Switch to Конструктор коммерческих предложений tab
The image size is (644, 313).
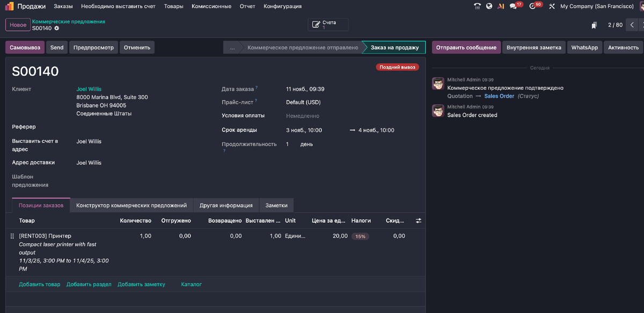coord(131,205)
